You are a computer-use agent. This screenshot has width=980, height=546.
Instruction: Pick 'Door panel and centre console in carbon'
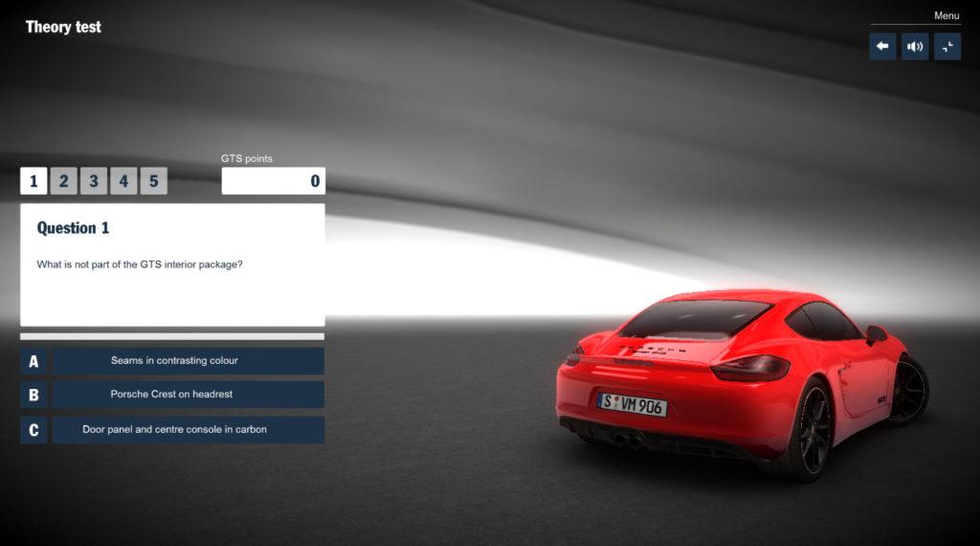click(188, 430)
